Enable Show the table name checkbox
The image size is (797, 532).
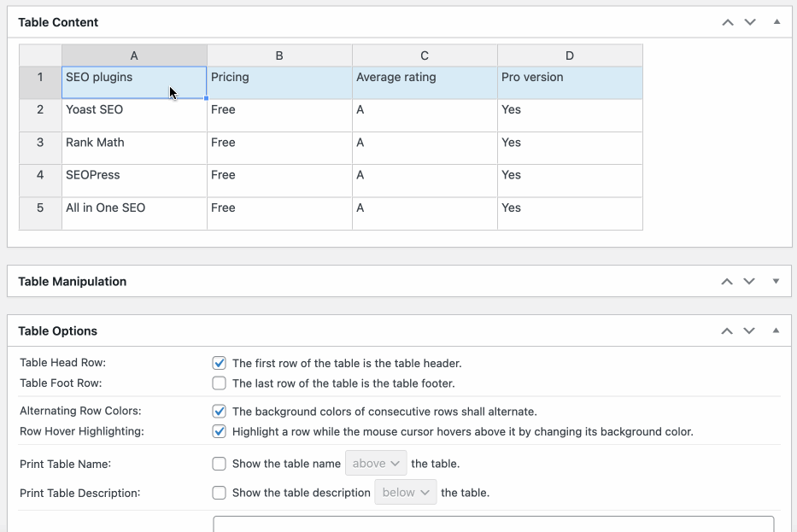click(x=219, y=464)
